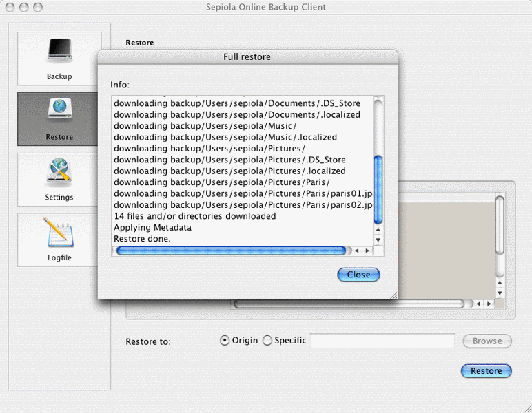Click the Full restore dialog title bar

[x=247, y=56]
